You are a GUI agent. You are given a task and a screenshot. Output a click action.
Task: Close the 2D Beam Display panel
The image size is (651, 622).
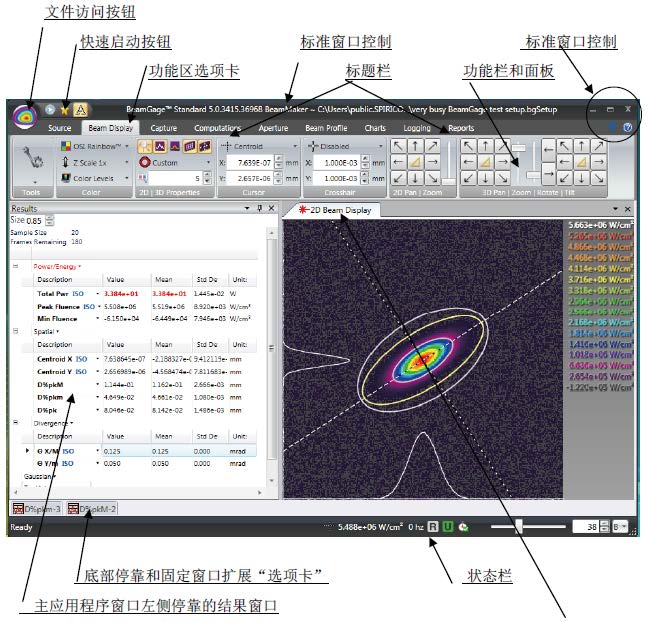628,210
